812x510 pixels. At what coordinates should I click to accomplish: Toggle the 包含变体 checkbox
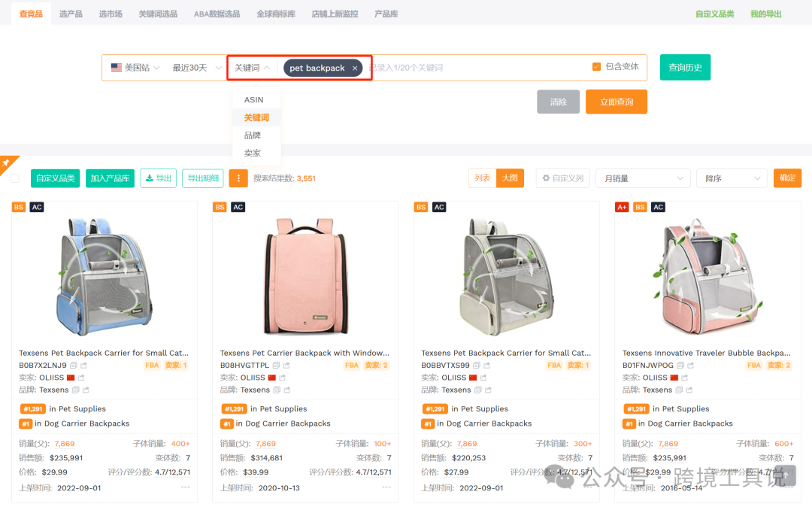click(x=596, y=67)
